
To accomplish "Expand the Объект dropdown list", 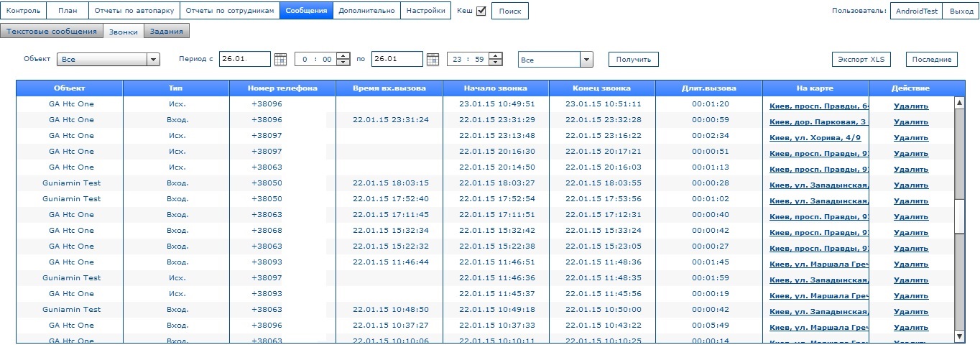I will point(152,60).
